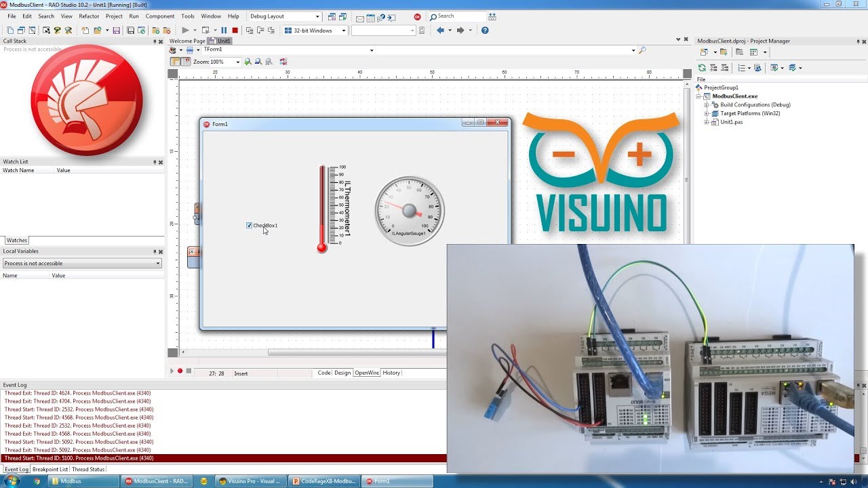Navigate back with the blue left arrow
Image resolution: width=868 pixels, height=488 pixels.
(x=440, y=30)
